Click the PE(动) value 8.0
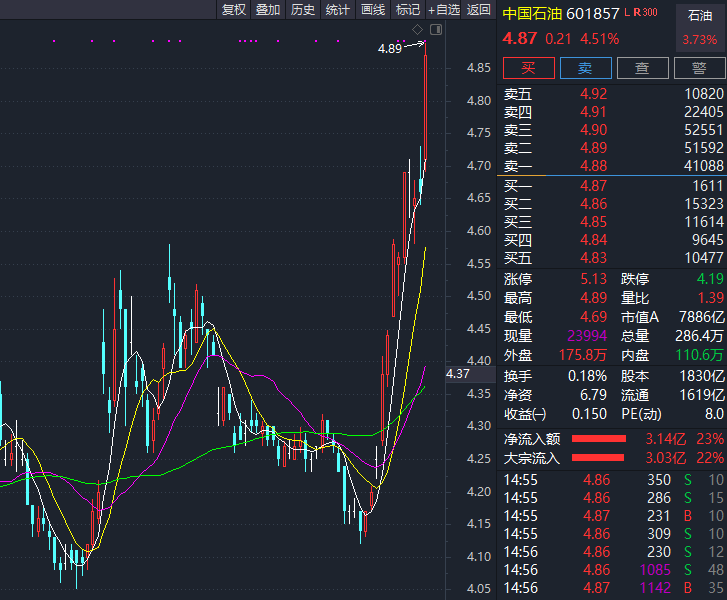The image size is (727, 600). 714,414
